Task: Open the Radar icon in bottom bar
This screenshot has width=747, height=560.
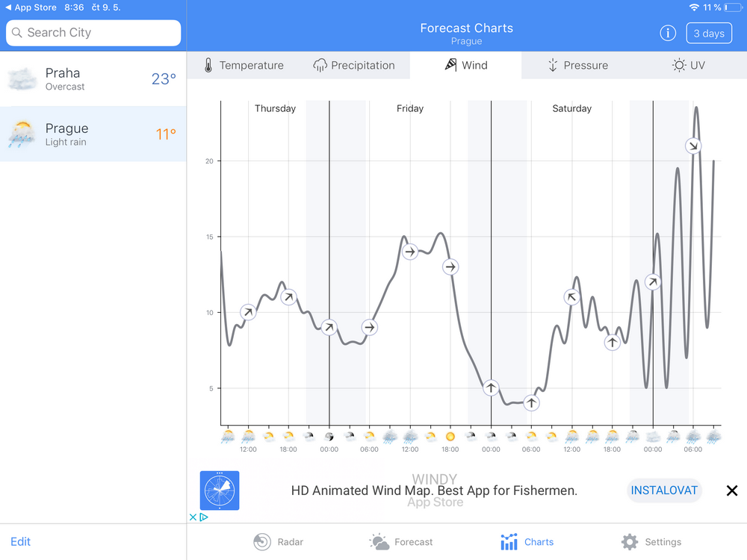Action: click(262, 542)
